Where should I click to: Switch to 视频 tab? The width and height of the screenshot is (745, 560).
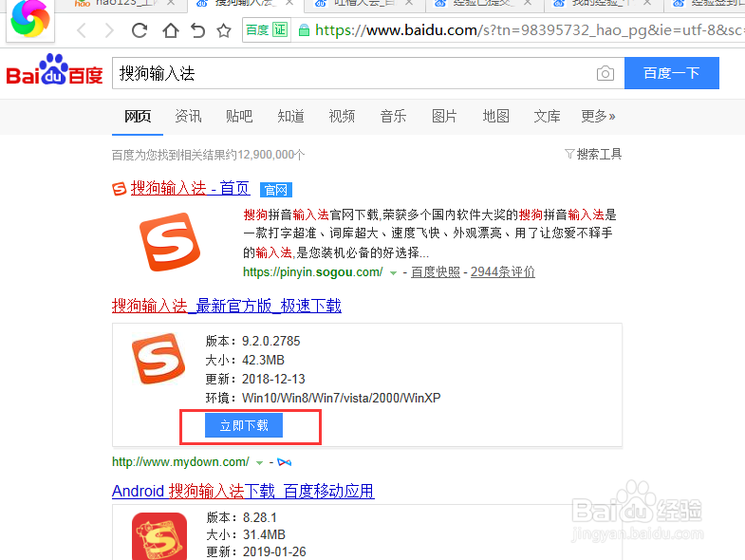(x=342, y=116)
